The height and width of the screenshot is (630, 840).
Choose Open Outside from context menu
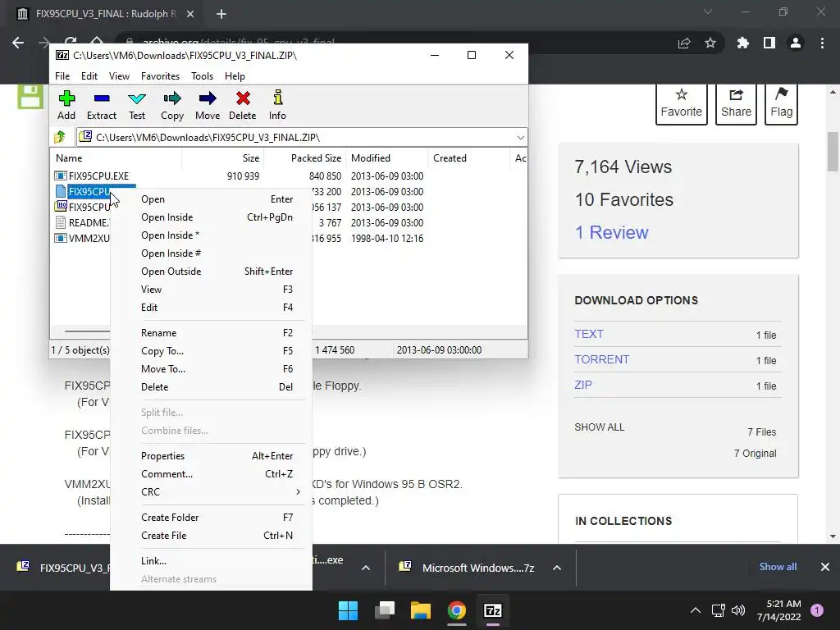(x=211, y=272)
